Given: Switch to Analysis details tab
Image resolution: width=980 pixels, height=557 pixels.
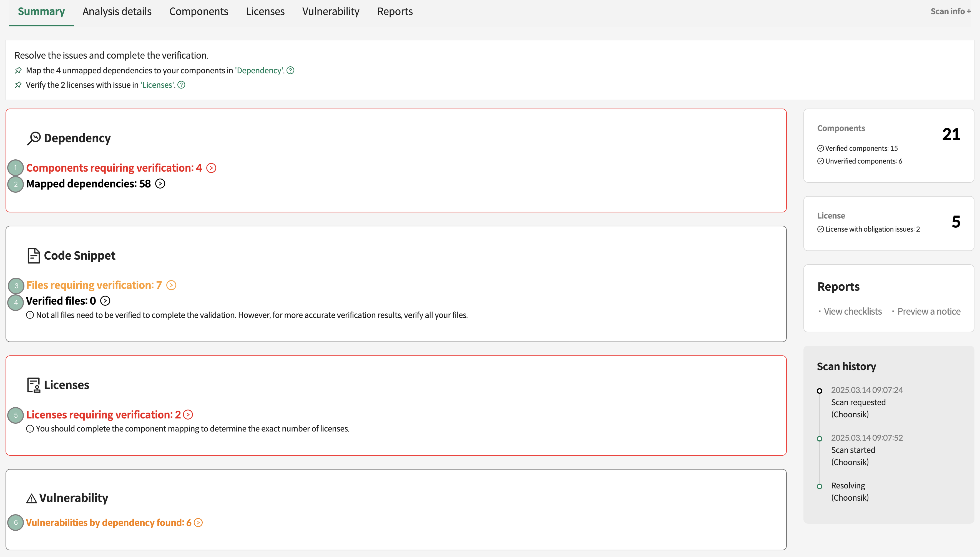Looking at the screenshot, I should 117,11.
